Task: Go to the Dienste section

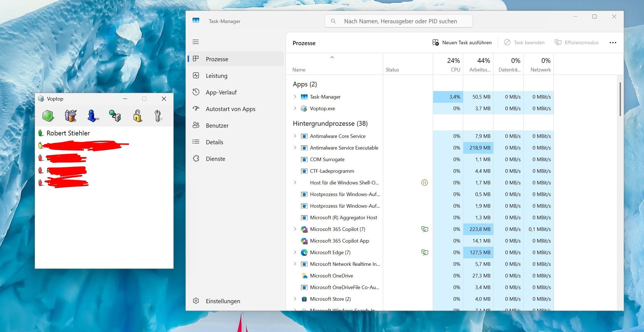Action: [x=215, y=159]
